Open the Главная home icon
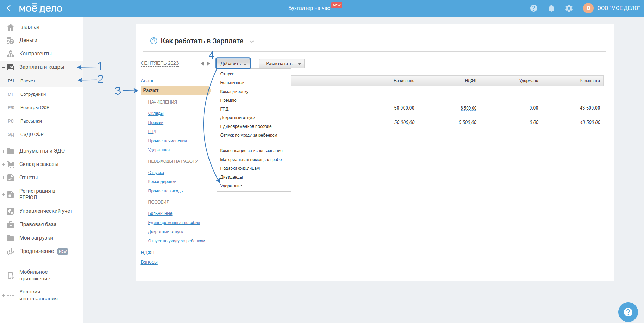This screenshot has height=323, width=644. (11, 27)
